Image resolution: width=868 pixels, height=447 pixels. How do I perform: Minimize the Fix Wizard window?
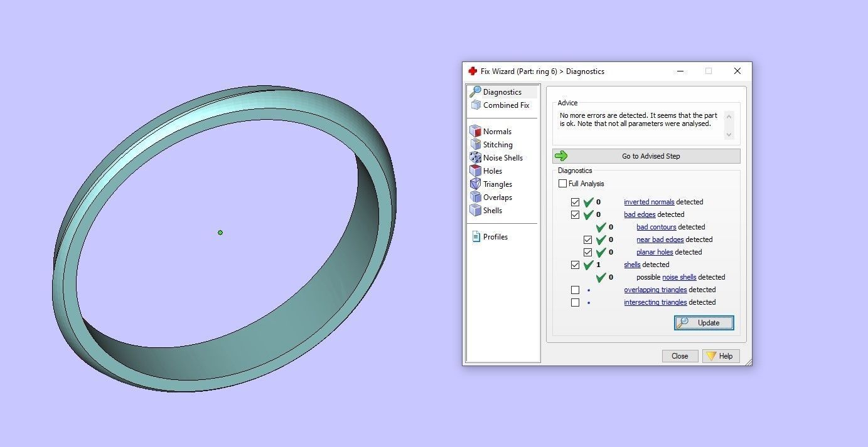pos(681,71)
